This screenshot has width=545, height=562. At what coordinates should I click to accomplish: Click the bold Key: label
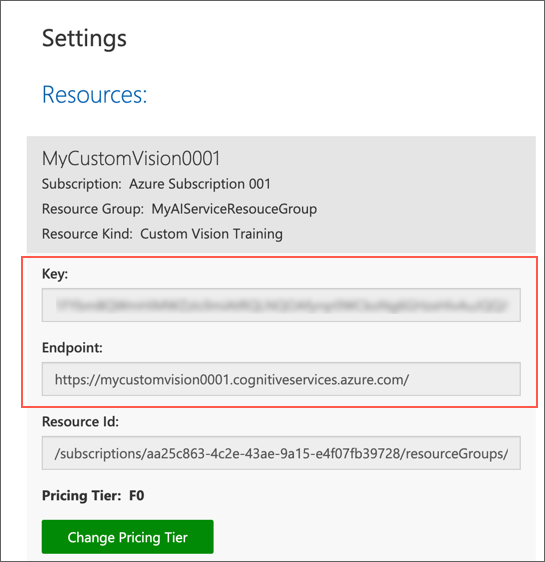[x=55, y=274]
